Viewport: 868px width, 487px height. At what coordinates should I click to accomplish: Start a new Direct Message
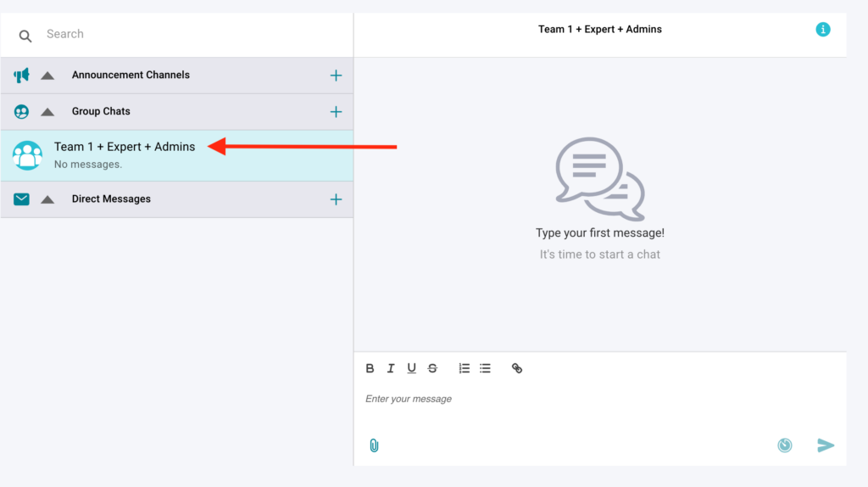(x=336, y=199)
